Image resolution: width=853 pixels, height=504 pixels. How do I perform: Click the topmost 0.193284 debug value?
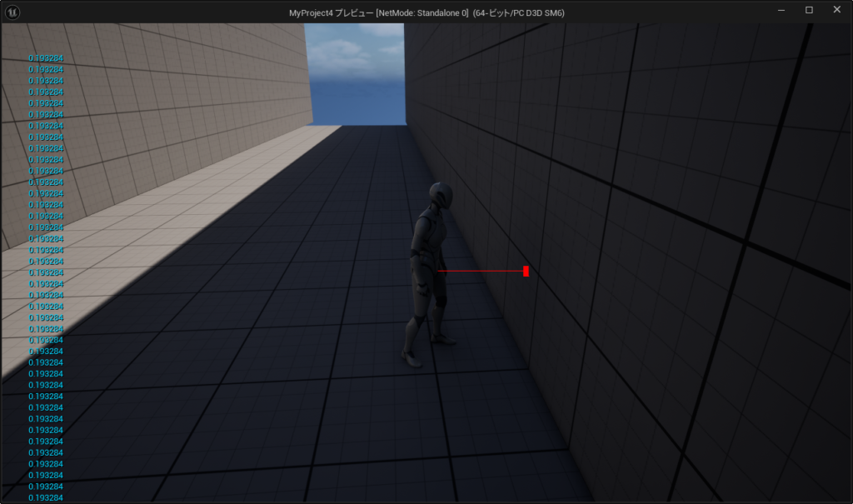[46, 58]
